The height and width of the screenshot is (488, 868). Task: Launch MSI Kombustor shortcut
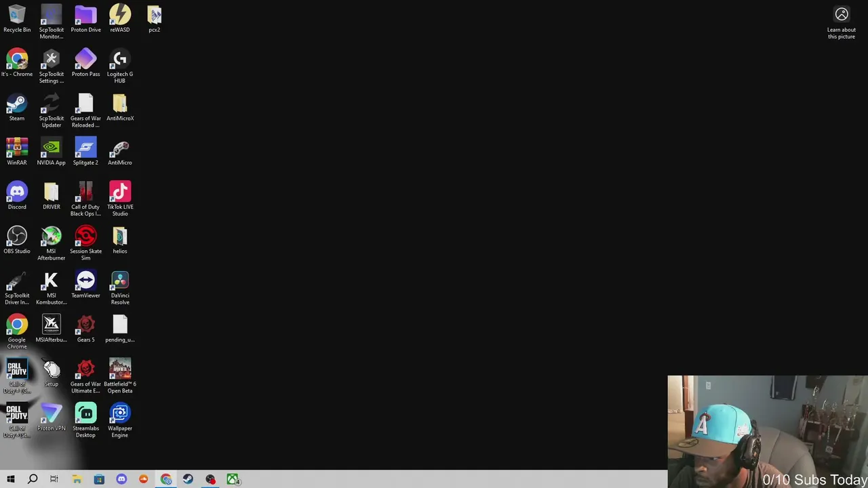coord(52,287)
